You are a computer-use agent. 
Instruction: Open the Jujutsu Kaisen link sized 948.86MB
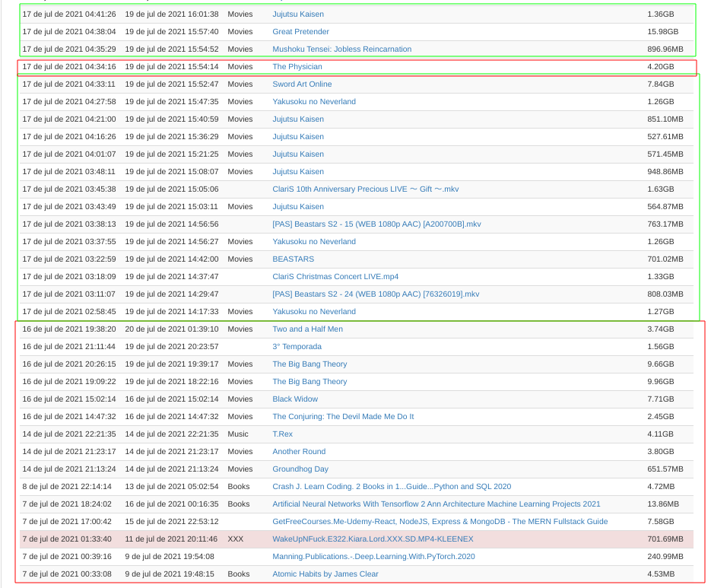[x=298, y=171]
